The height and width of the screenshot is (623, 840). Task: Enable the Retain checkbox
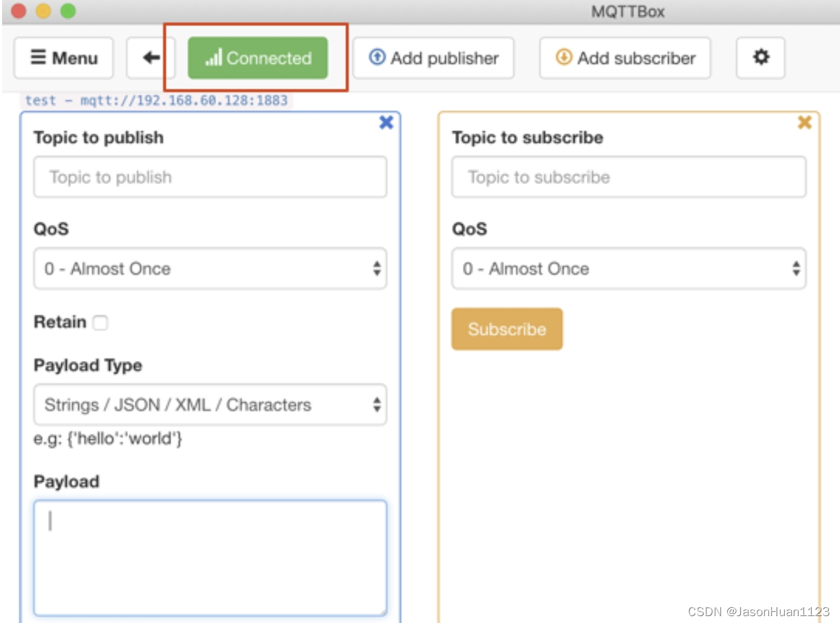click(100, 323)
